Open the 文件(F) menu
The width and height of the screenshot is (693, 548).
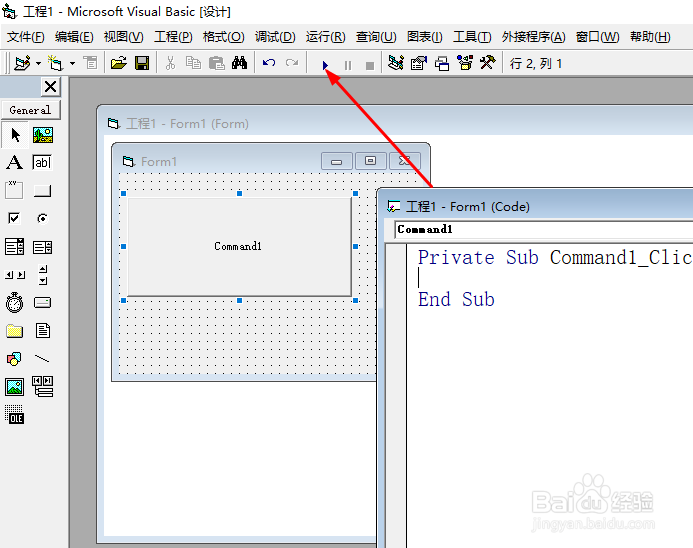coord(26,37)
